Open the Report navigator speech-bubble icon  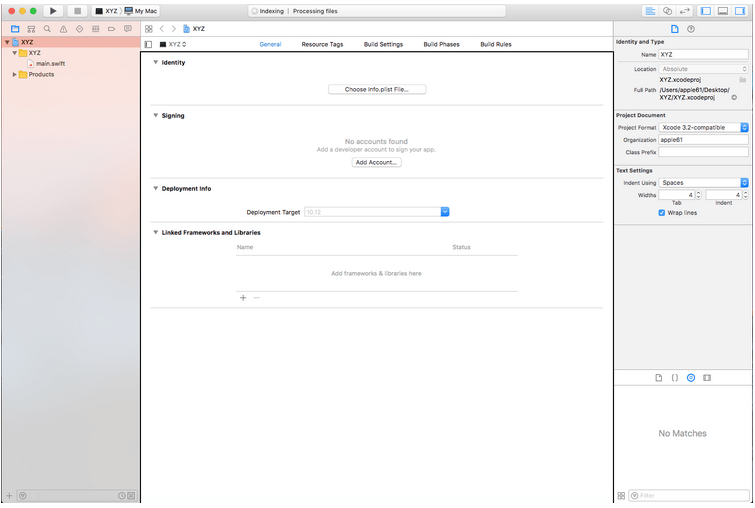coord(128,29)
